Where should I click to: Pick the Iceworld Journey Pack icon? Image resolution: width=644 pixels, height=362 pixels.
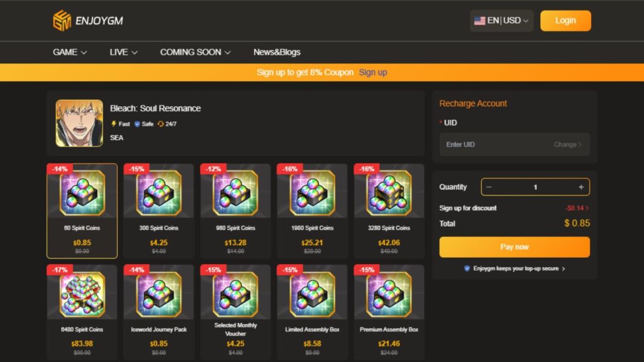[158, 294]
